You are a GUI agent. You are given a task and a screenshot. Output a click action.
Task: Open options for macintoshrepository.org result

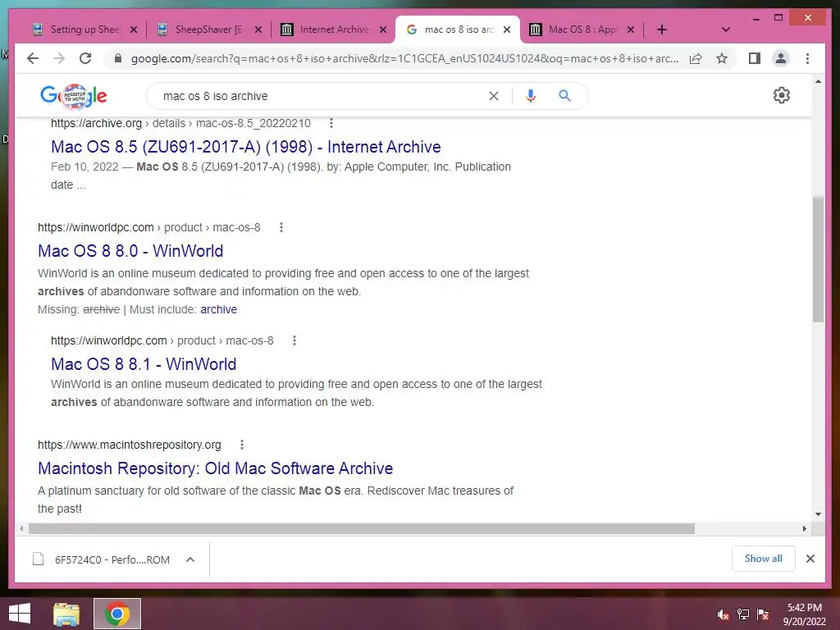tap(242, 445)
